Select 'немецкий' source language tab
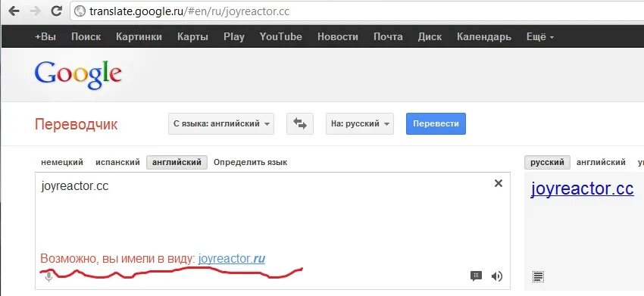644x296 pixels. (62, 162)
